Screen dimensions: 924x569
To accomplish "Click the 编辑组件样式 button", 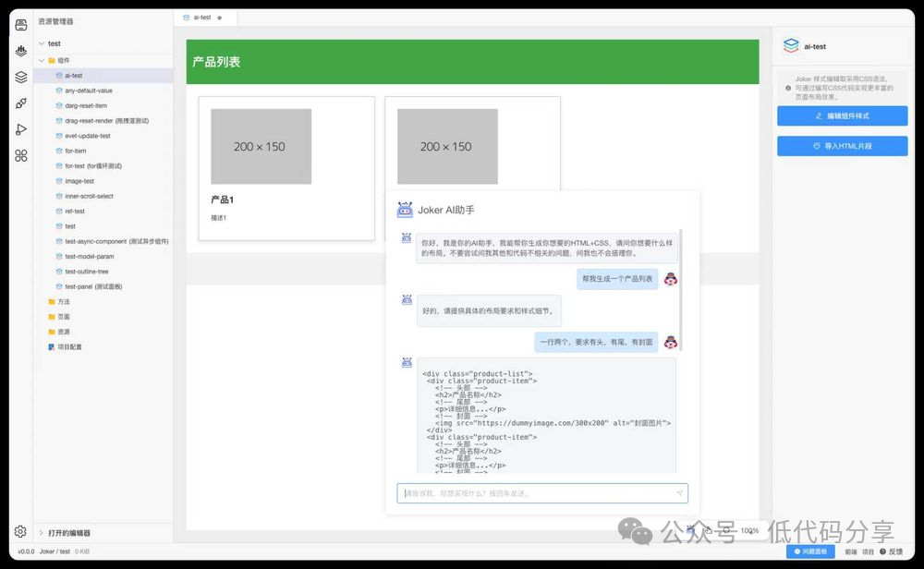I will pyautogui.click(x=842, y=116).
